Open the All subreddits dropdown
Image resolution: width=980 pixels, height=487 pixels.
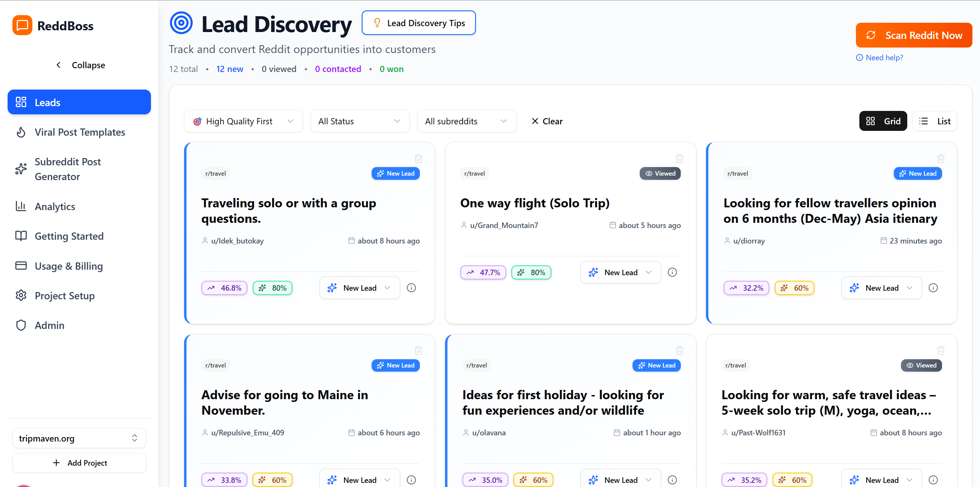(x=467, y=121)
